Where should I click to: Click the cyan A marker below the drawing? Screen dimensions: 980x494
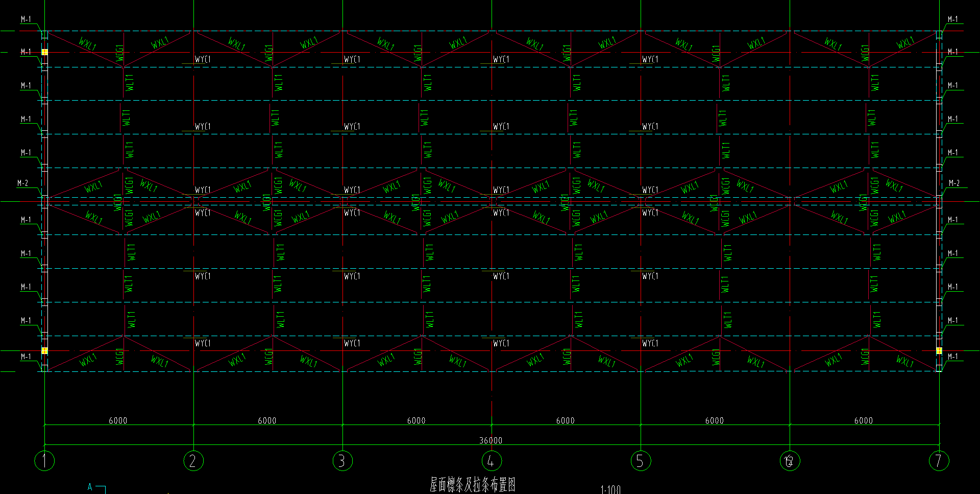90,487
